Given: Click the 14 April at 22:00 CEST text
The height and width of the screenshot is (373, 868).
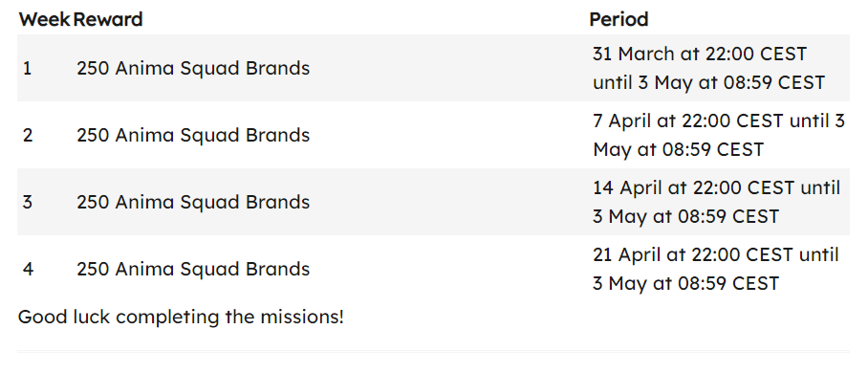Looking at the screenshot, I should point(694,187).
